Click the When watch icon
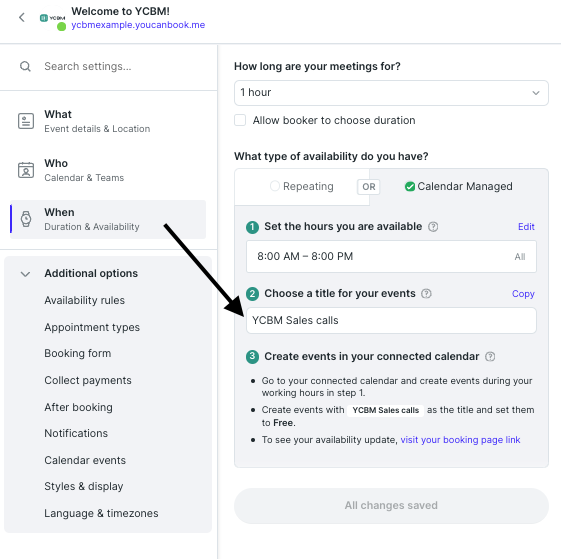 pos(26,219)
